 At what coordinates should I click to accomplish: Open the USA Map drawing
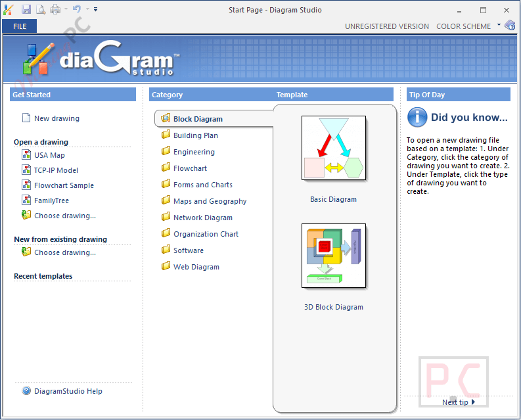49,155
